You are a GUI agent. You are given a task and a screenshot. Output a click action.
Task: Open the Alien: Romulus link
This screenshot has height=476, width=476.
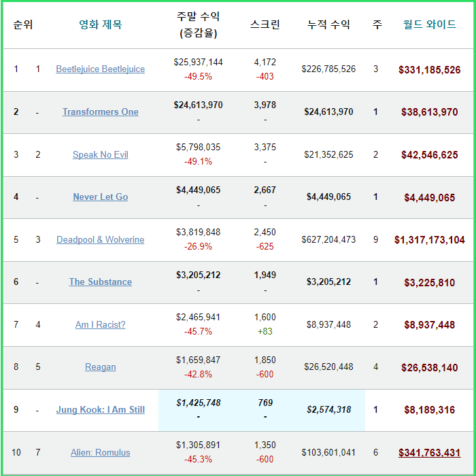point(101,452)
